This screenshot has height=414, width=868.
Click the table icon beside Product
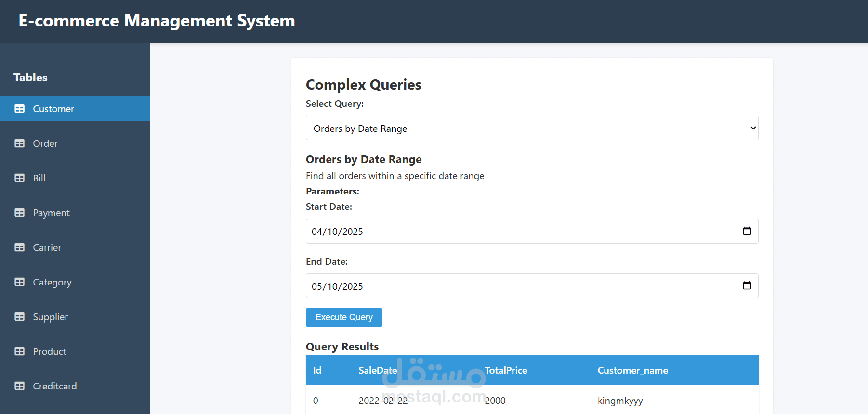click(20, 351)
